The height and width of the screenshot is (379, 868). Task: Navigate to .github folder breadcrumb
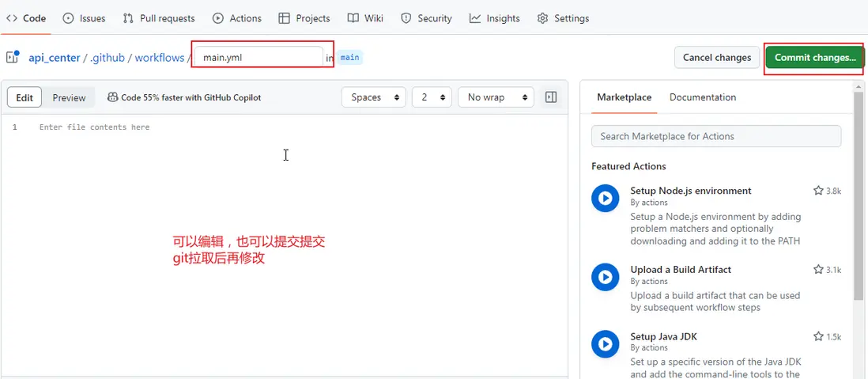click(108, 58)
